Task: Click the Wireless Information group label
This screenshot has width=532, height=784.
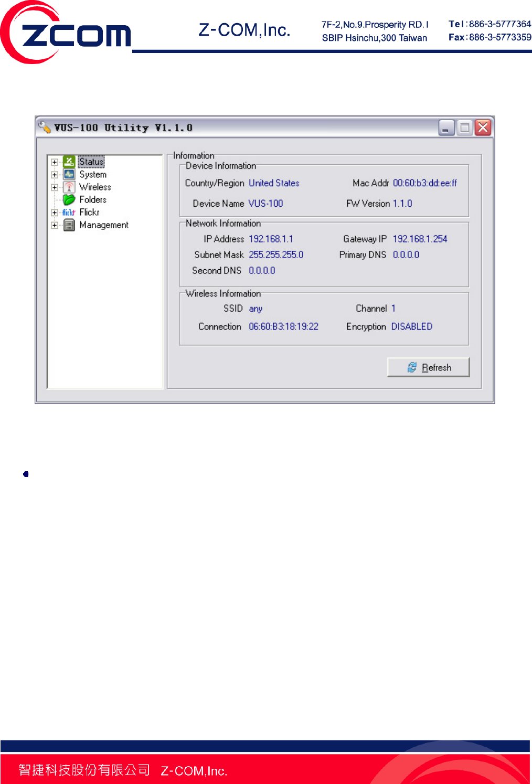Action: (x=223, y=294)
